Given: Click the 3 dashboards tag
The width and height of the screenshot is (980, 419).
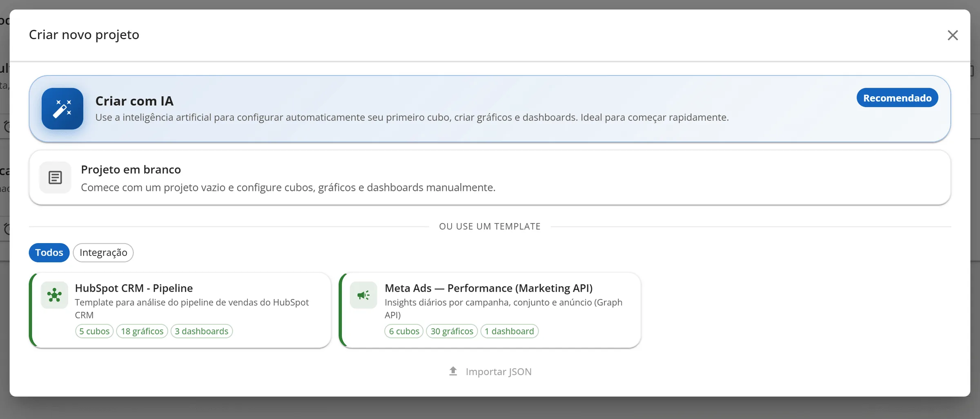Looking at the screenshot, I should [x=202, y=331].
